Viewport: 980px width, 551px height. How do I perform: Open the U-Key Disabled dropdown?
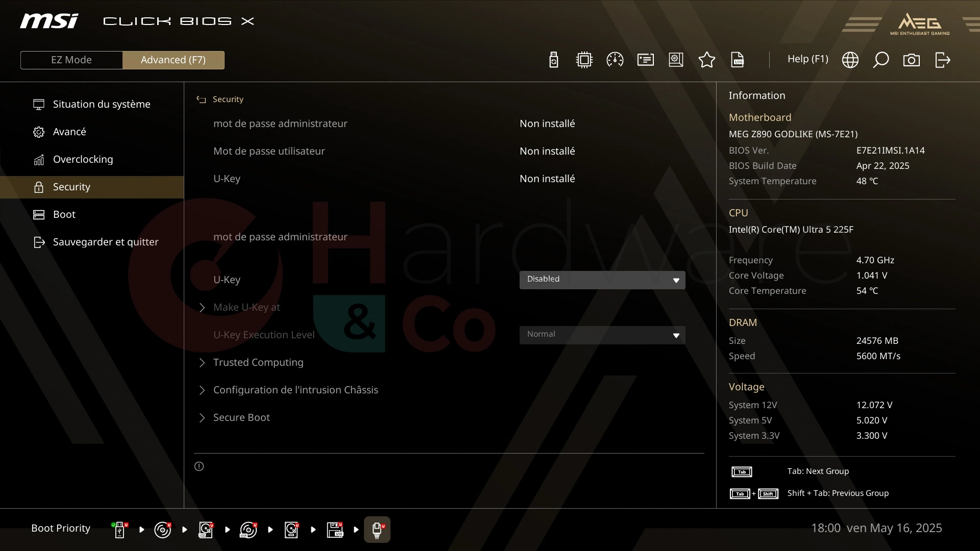[602, 280]
